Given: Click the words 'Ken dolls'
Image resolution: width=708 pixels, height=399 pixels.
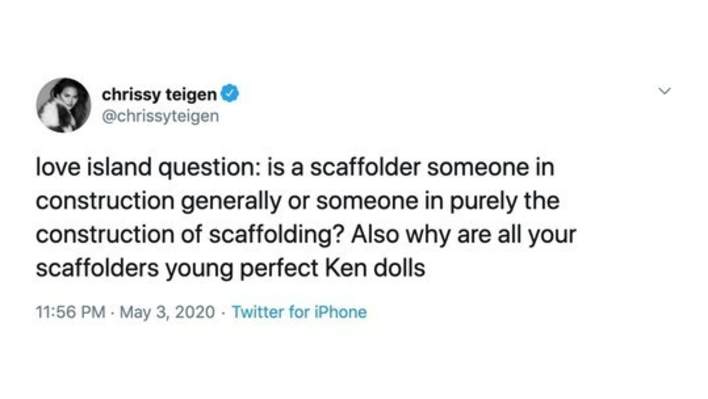Looking at the screenshot, I should pyautogui.click(x=375, y=268).
